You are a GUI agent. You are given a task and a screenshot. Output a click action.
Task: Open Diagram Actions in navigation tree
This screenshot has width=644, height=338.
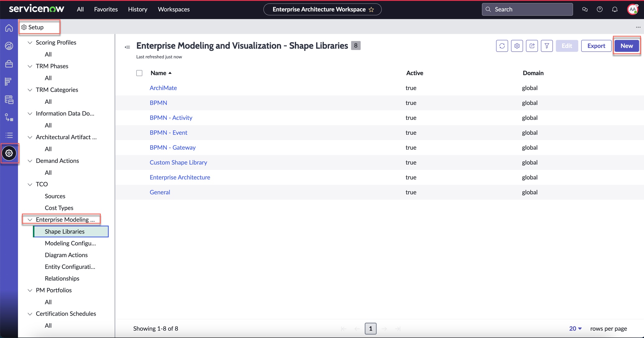(x=66, y=255)
